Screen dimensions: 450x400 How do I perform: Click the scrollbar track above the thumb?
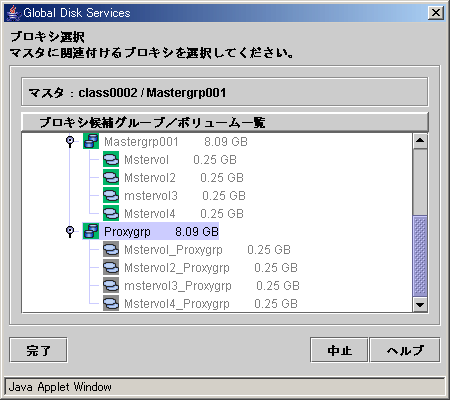(x=420, y=182)
